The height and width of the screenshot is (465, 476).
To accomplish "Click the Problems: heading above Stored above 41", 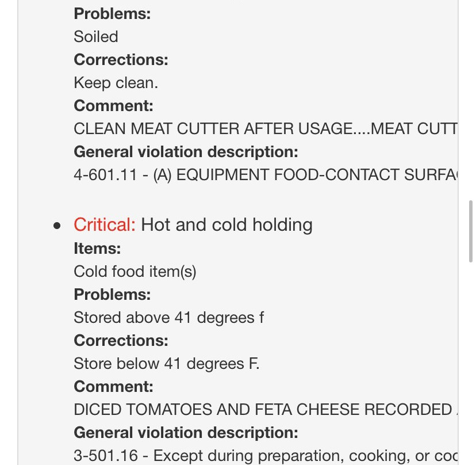I will coord(112,295).
